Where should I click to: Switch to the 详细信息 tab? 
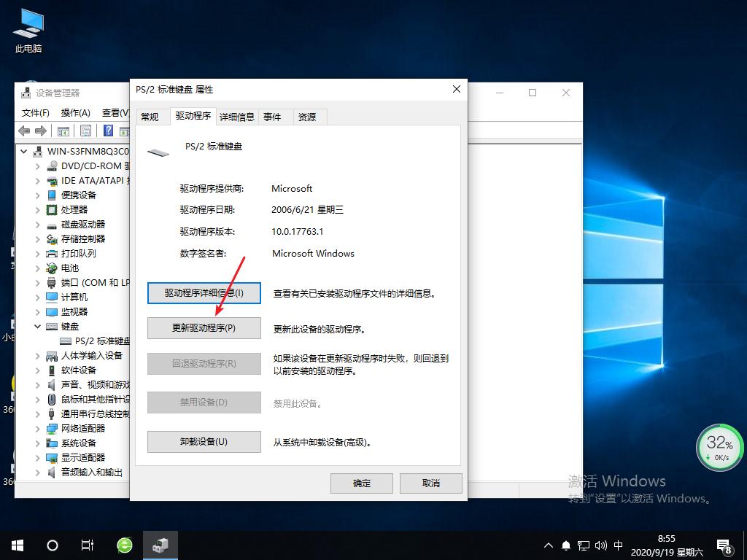tap(237, 117)
